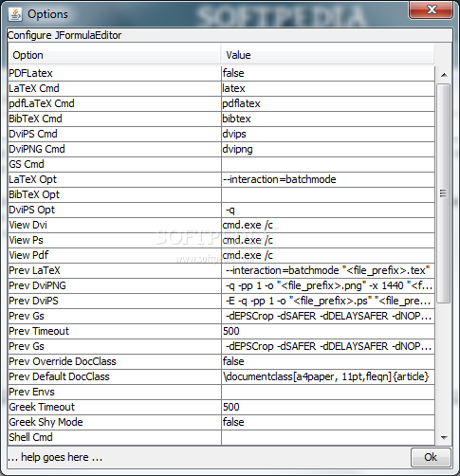The width and height of the screenshot is (460, 476).
Task: Select the Prev LaTeX value cell
Action: tap(328, 270)
